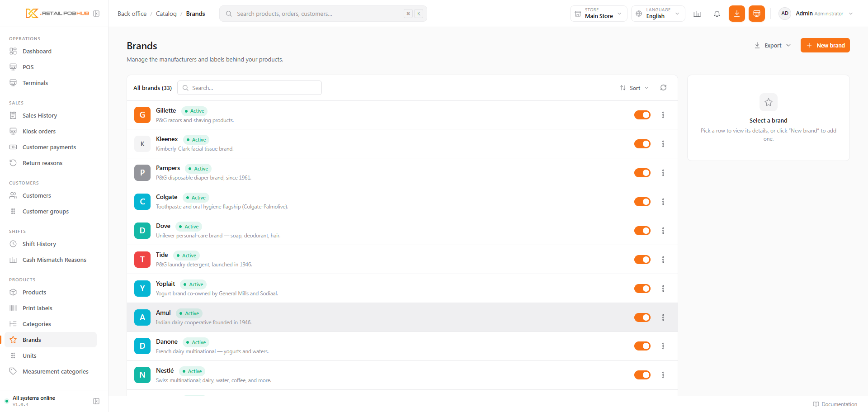The width and height of the screenshot is (868, 412).
Task: Toggle Nestlé brand active switch
Action: click(642, 375)
